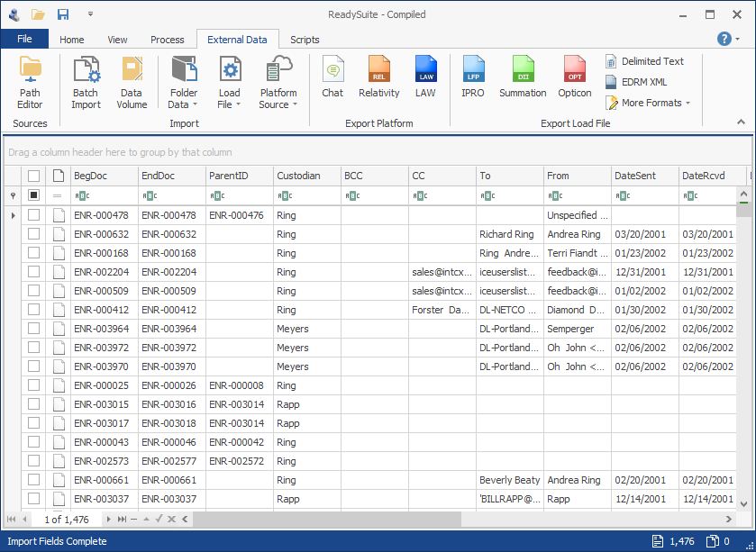Jump to last record in navigator
Viewport: 756px width, 552px height.
tap(122, 520)
